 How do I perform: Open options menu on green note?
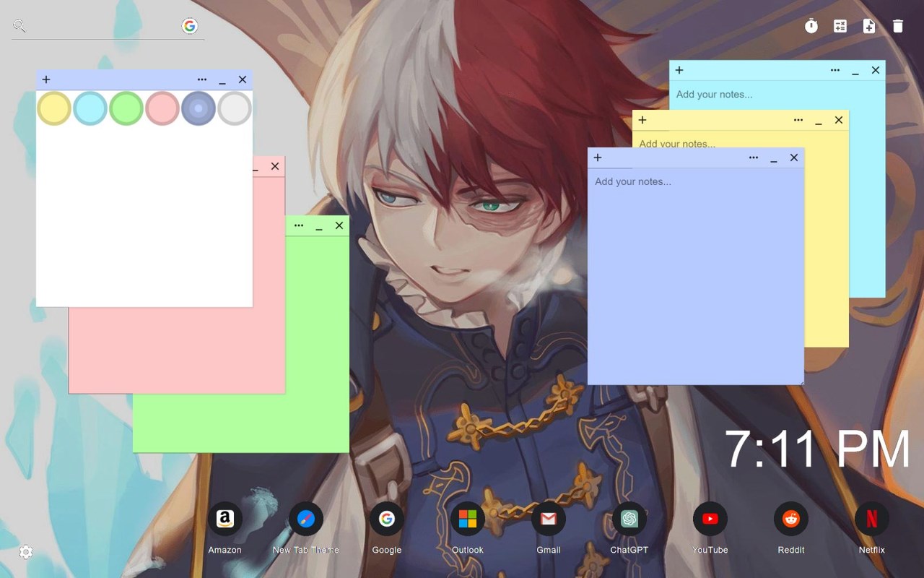pos(299,225)
